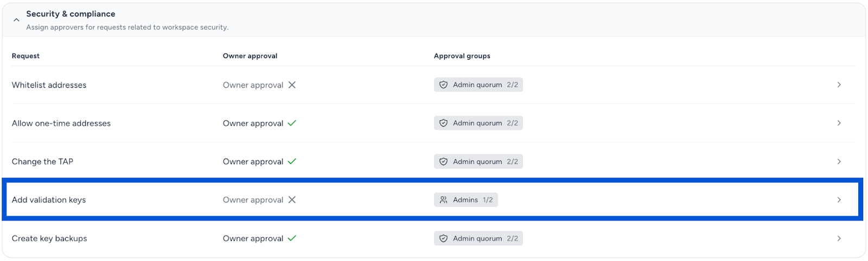868x261 pixels.
Task: Select Admin quorum 2/2 badge for Whitelist addresses
Action: [478, 85]
